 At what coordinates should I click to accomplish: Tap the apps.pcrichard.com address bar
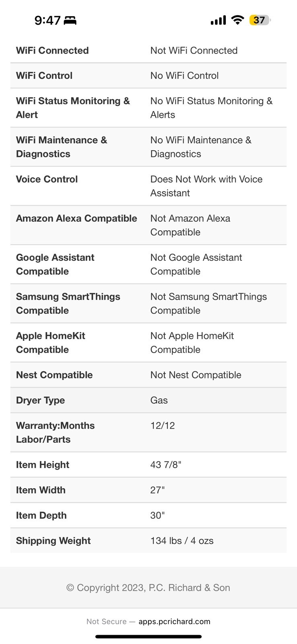coord(173,621)
